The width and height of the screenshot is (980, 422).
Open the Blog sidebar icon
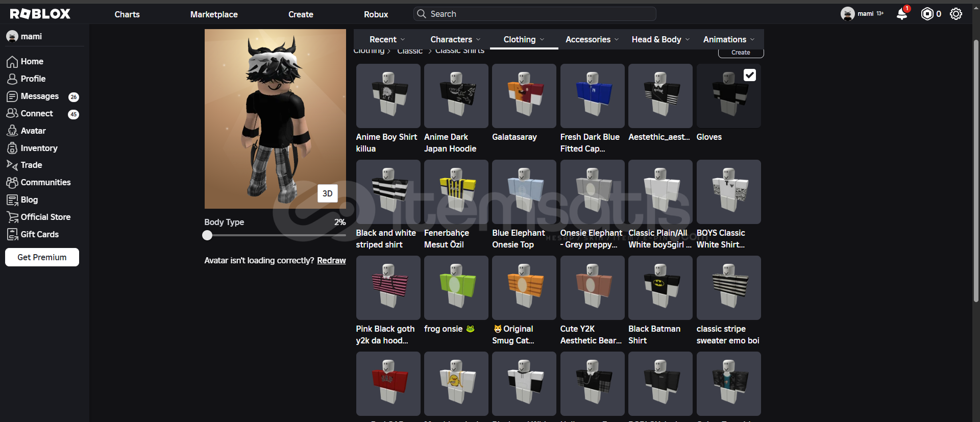[x=12, y=200]
